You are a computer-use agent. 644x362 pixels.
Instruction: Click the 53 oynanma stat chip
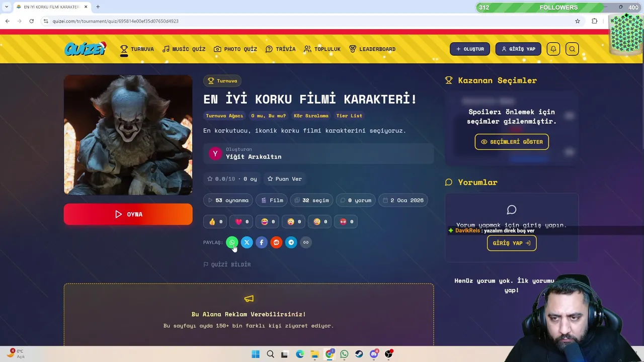tap(228, 200)
